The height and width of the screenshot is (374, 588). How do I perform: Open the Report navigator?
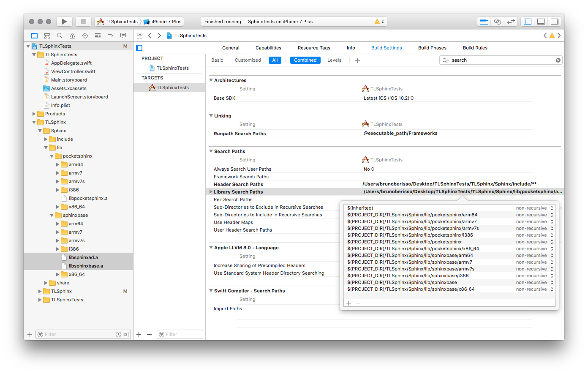[x=123, y=35]
